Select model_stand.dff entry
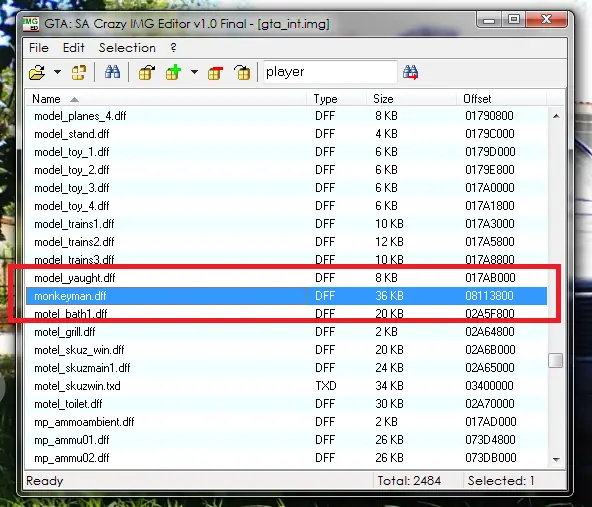 click(286, 134)
